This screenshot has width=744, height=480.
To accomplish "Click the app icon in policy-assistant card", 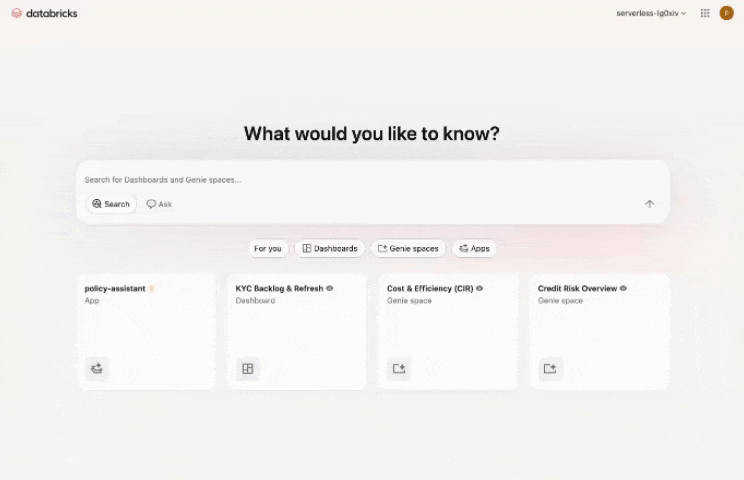I will (x=97, y=369).
